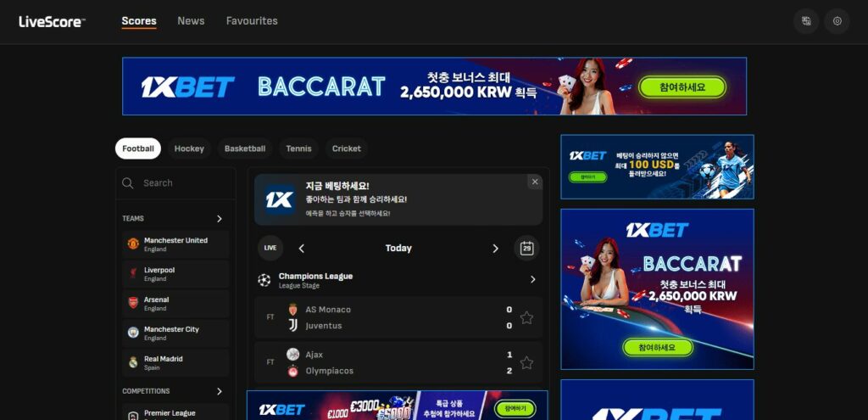Favourite the AS Monaco vs Juventus match

526,317
